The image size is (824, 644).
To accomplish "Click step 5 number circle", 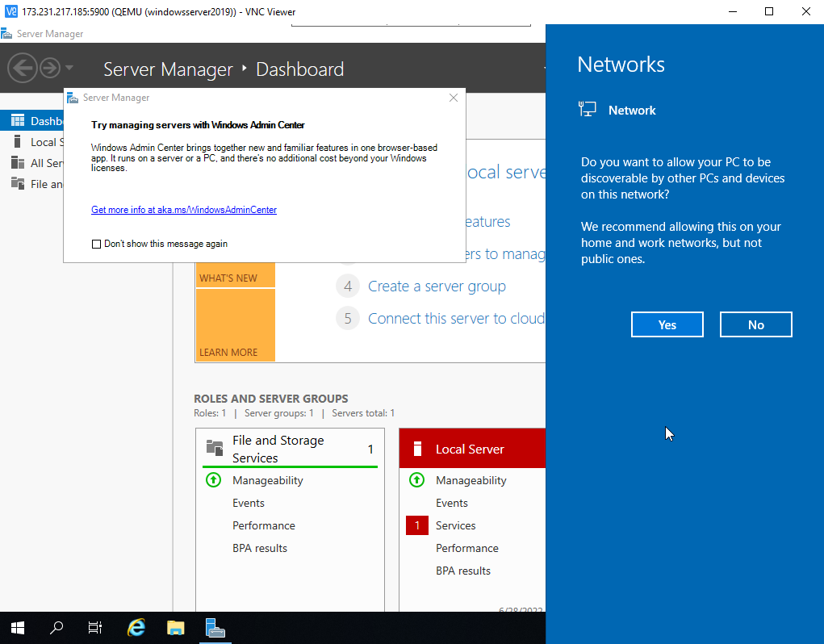I will [348, 318].
